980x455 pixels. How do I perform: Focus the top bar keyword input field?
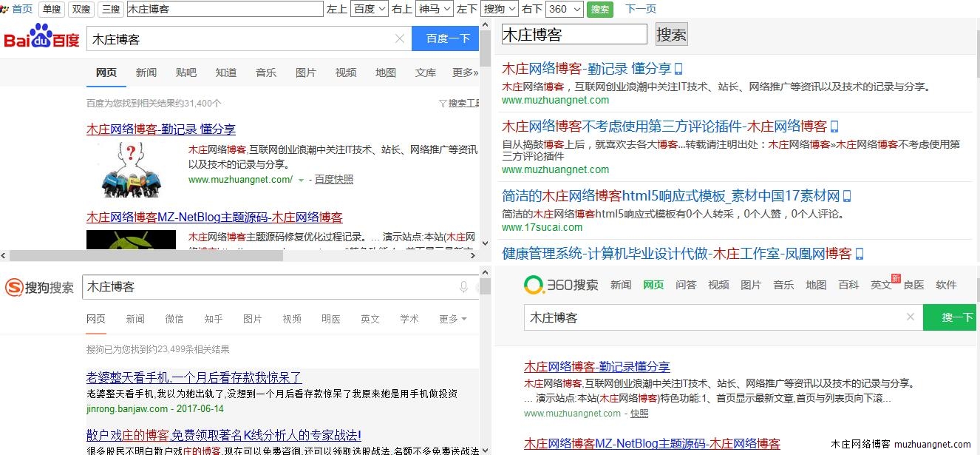[225, 9]
